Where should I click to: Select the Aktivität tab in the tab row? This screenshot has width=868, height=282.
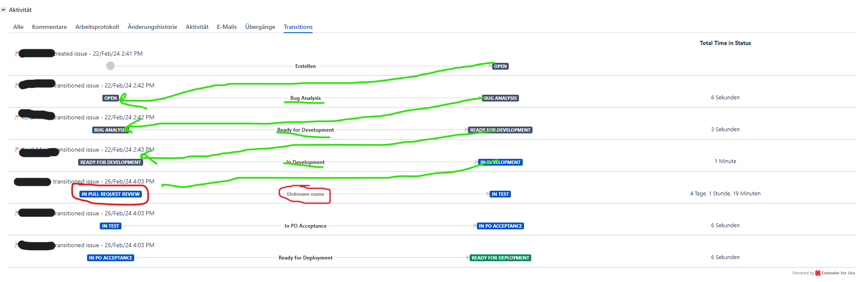click(197, 27)
